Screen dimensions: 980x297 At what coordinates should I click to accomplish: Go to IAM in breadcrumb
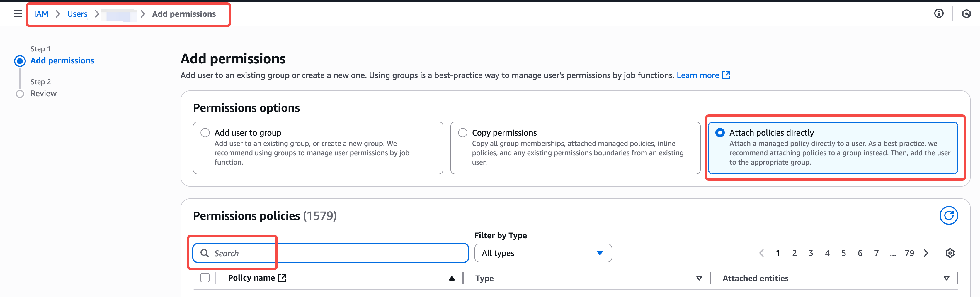[x=41, y=14]
